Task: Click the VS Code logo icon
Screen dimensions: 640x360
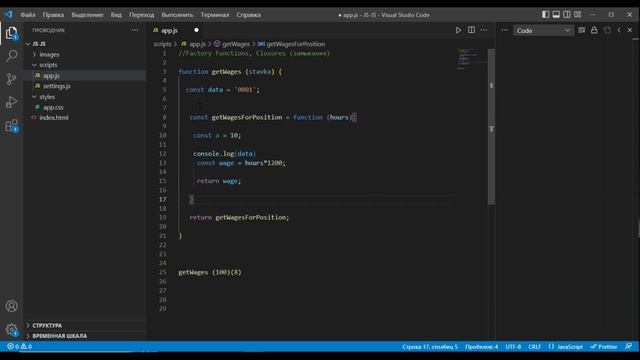Action: [x=9, y=15]
